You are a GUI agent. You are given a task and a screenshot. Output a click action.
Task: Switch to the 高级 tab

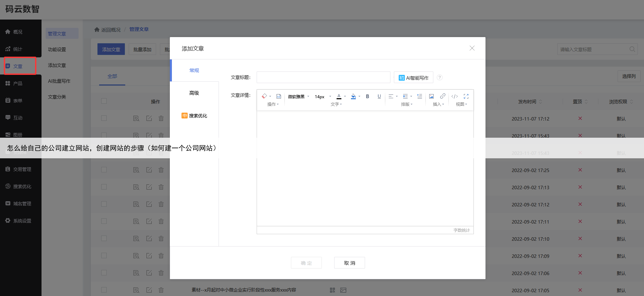(x=194, y=93)
